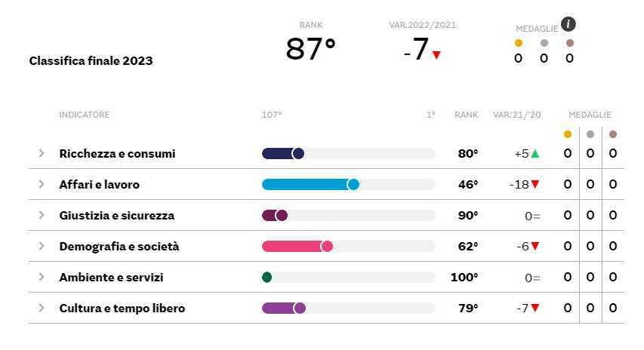Click the red down arrow for Demografia e società
644x350 pixels.
535,247
